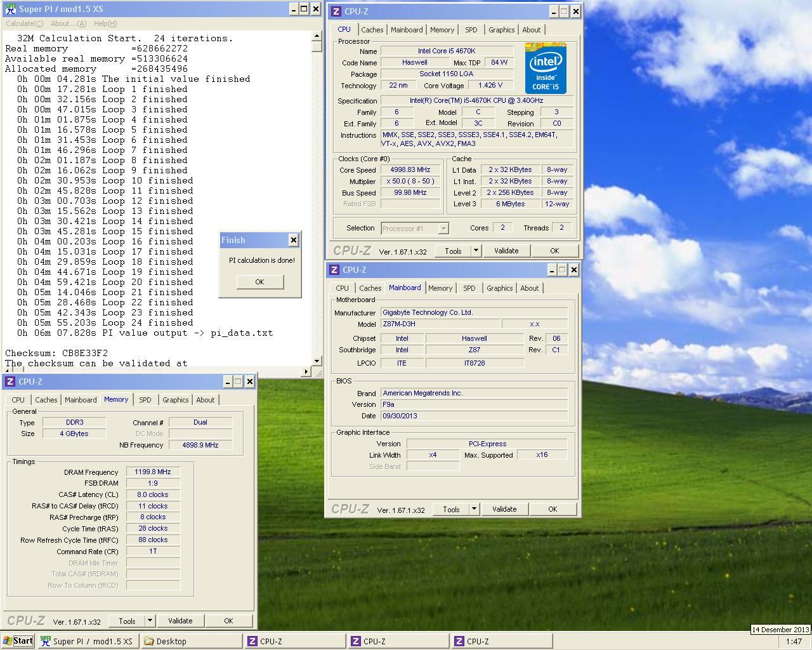Screen dimensions: 812x650
Task: Click Super PI horizontal scrollbar right arrow
Action: 307,371
